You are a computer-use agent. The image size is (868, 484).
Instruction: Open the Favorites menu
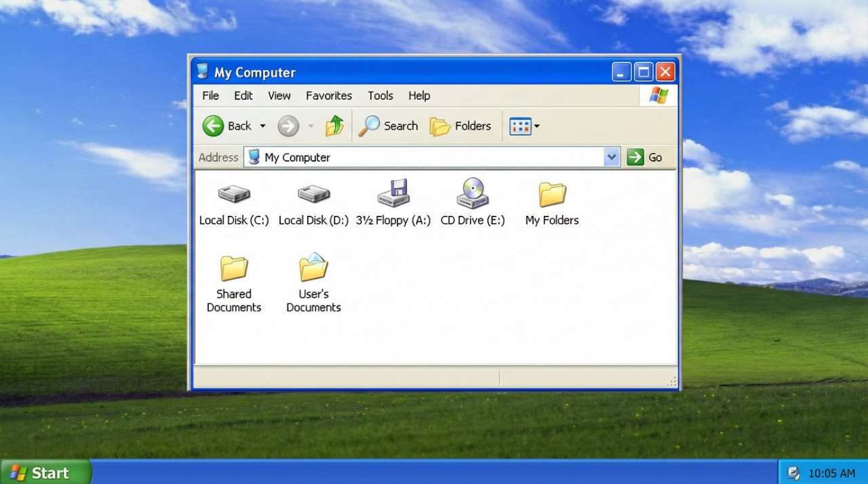[x=328, y=96]
